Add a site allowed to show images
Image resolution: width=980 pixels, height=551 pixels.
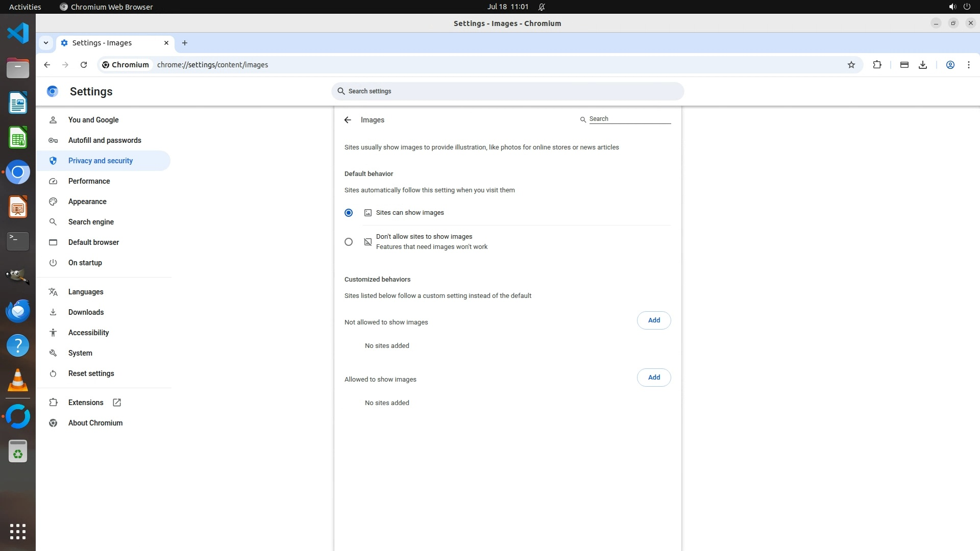[x=653, y=378]
